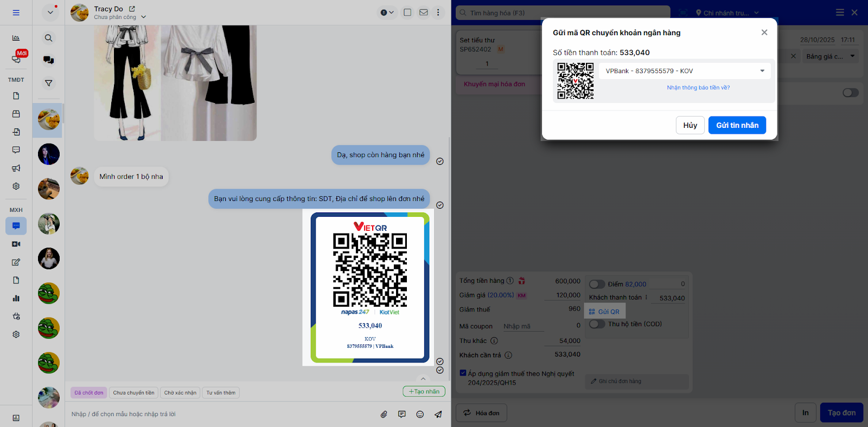Open the VietQR image in the chat
The image size is (868, 427).
coord(370,287)
